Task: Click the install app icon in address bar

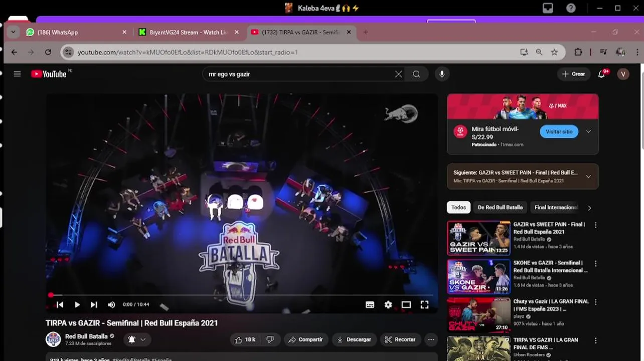Action: tap(524, 52)
